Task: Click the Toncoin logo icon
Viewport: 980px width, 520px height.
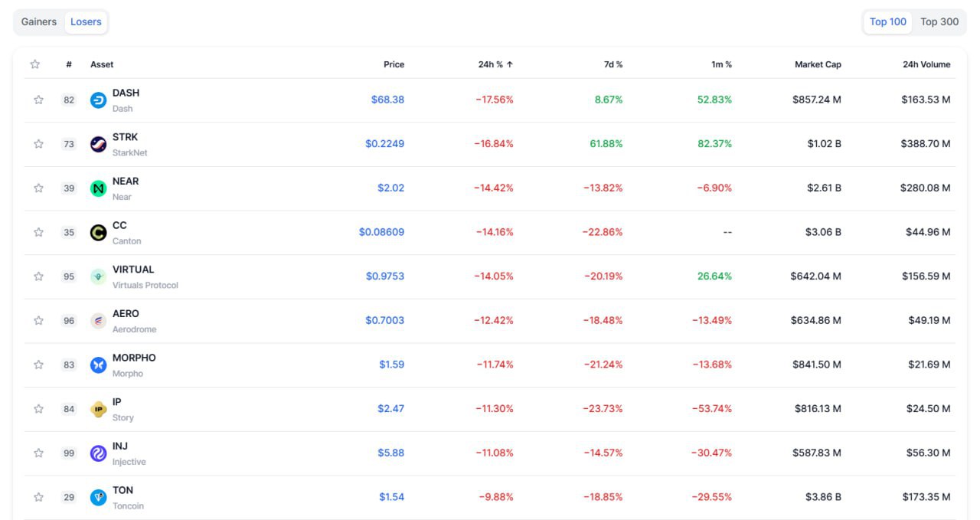Action: click(98, 498)
